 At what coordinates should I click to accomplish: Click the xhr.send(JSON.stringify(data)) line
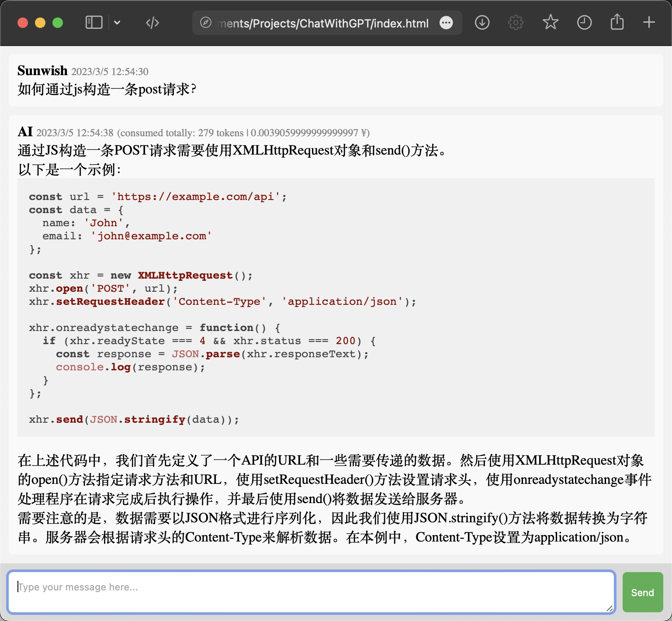pos(134,419)
